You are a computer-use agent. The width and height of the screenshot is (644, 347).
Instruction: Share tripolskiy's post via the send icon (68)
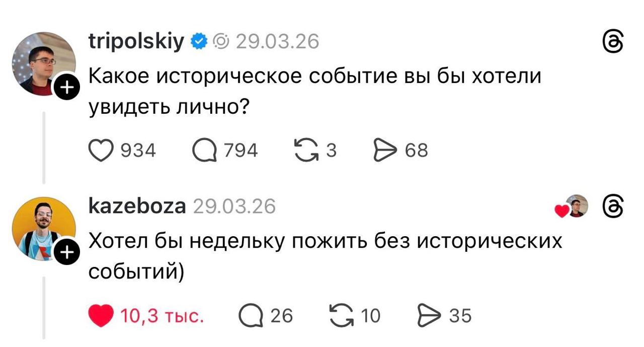pyautogui.click(x=385, y=151)
